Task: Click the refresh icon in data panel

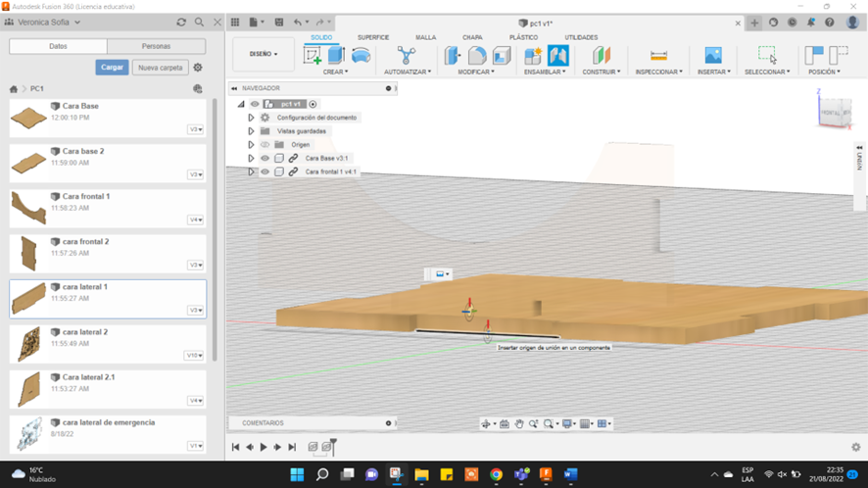Action: point(181,23)
